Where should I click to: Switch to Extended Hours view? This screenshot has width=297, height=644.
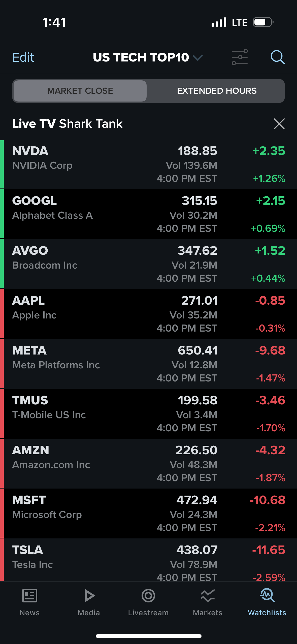coord(217,91)
